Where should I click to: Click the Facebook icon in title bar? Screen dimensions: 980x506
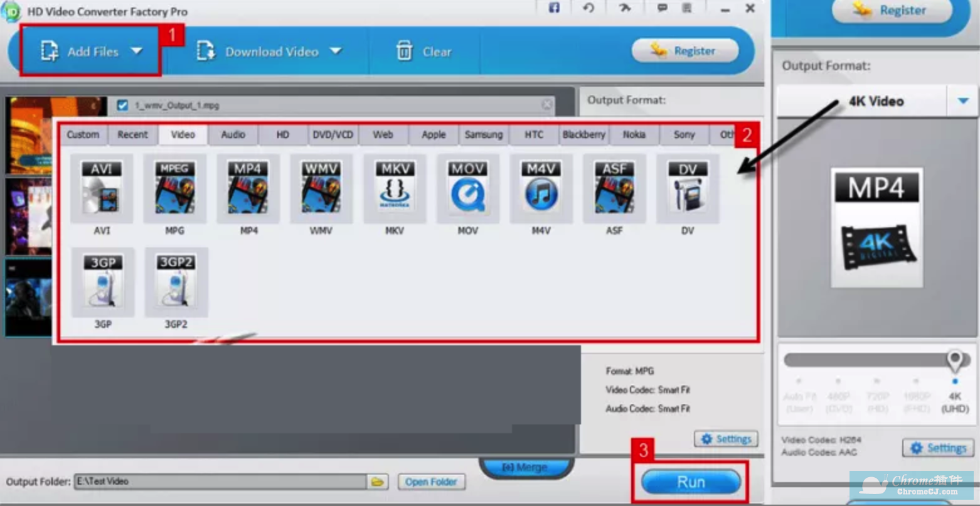555,8
